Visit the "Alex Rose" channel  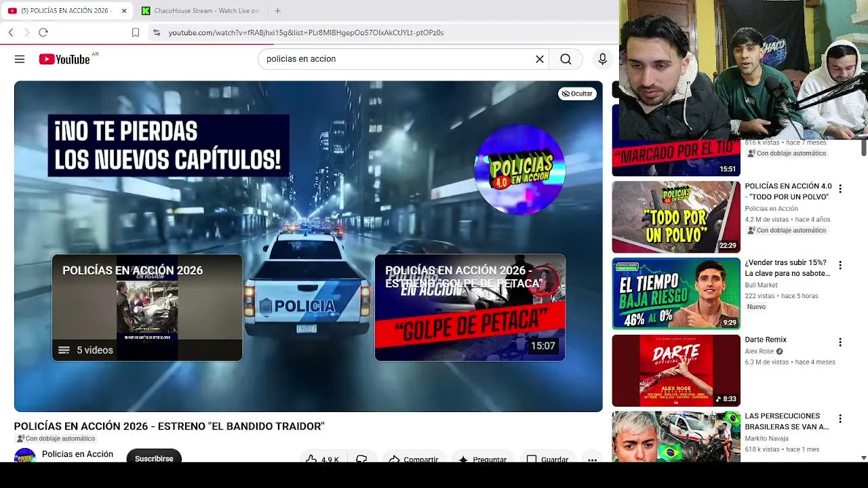point(759,351)
